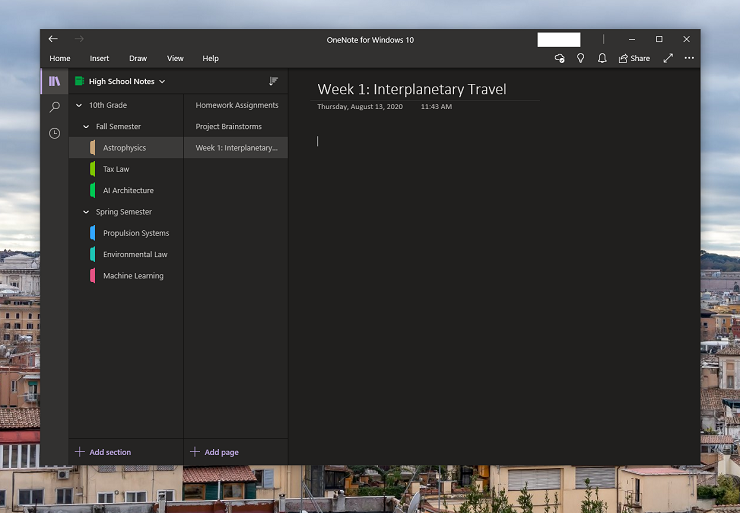The height and width of the screenshot is (513, 740).
Task: Select the pink Machine Learning section tab
Action: [132, 276]
